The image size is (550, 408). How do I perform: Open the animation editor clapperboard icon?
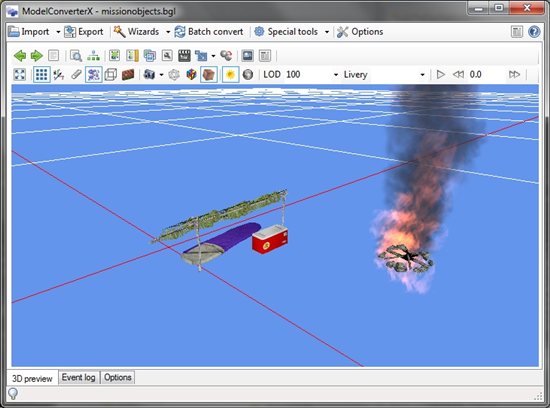point(184,55)
